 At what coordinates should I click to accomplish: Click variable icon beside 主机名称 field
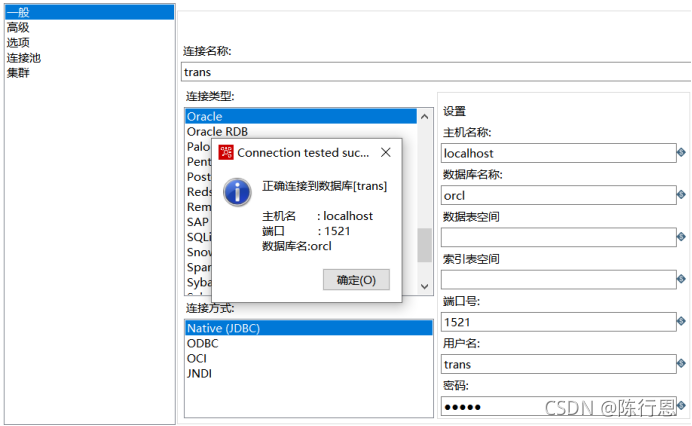pyautogui.click(x=681, y=152)
